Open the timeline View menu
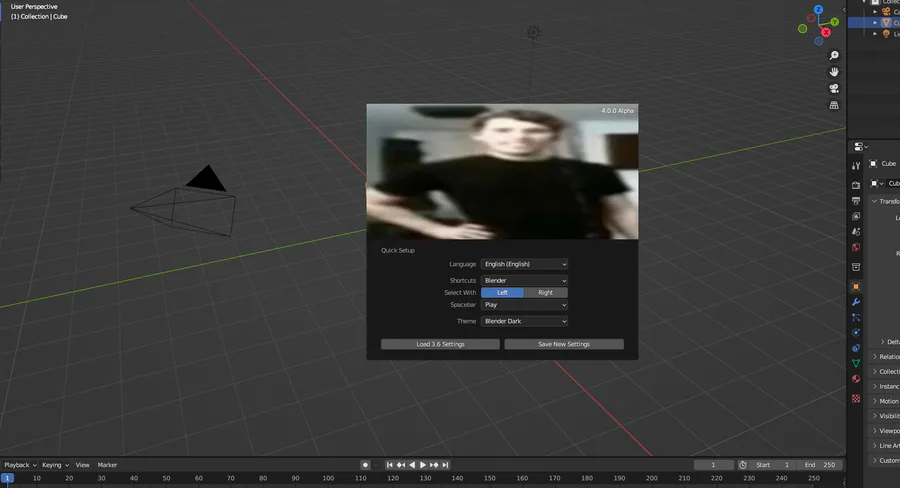 click(83, 465)
